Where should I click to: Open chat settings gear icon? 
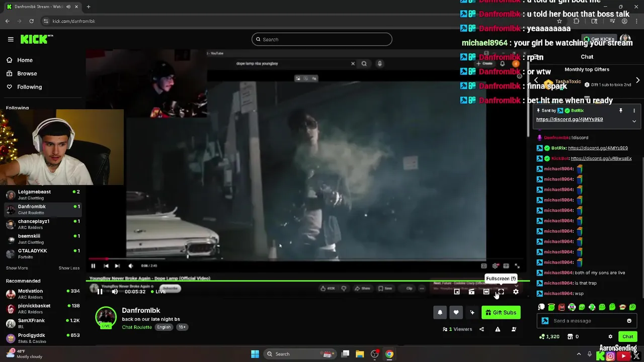pos(610,336)
